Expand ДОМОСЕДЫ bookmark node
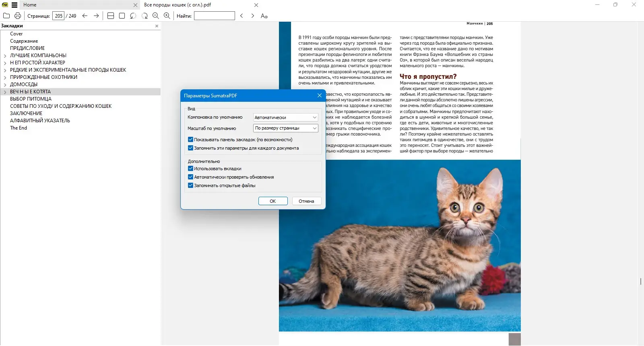The height and width of the screenshot is (346, 644). (5, 85)
